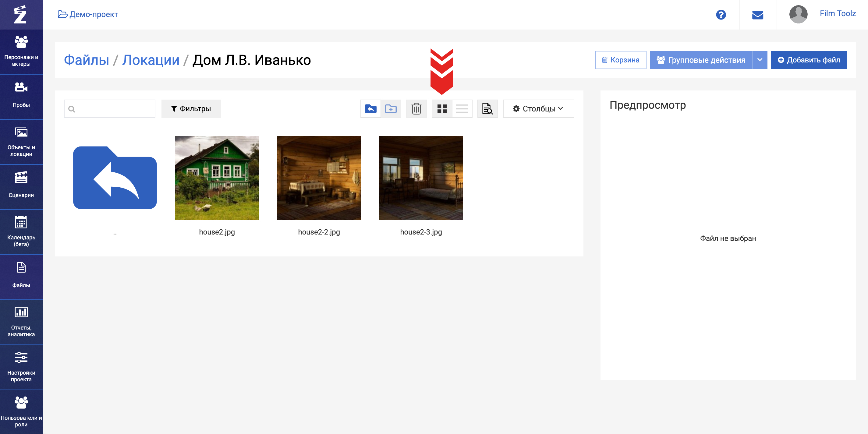Click the delete trash toolbar icon
This screenshot has height=434, width=868.
[x=416, y=108]
